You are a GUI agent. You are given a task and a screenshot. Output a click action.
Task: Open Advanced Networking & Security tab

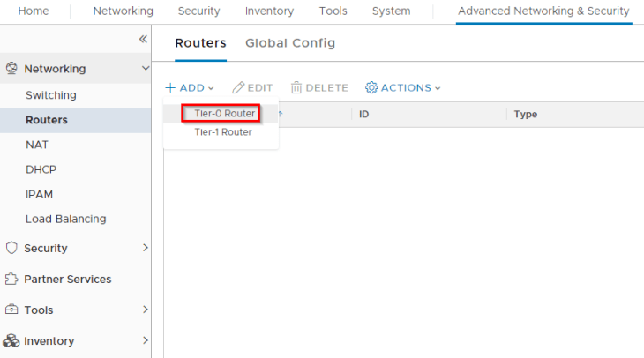coord(543,11)
